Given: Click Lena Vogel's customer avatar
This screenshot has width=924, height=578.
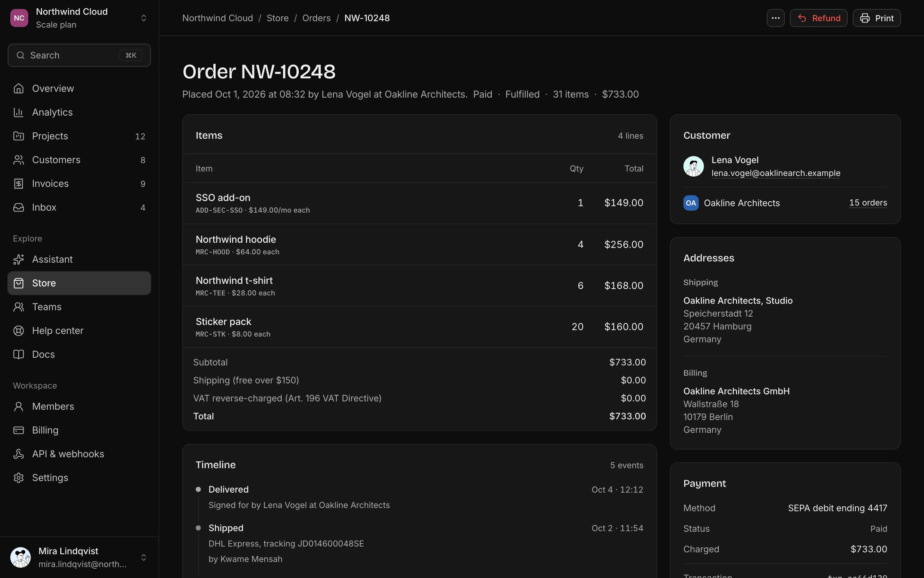Looking at the screenshot, I should click(693, 166).
